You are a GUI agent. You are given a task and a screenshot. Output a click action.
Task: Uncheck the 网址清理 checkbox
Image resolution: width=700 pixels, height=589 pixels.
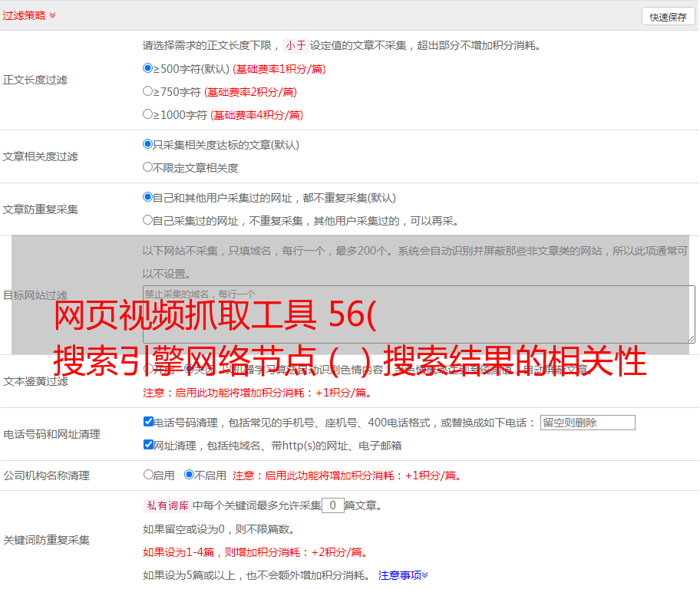click(x=149, y=445)
